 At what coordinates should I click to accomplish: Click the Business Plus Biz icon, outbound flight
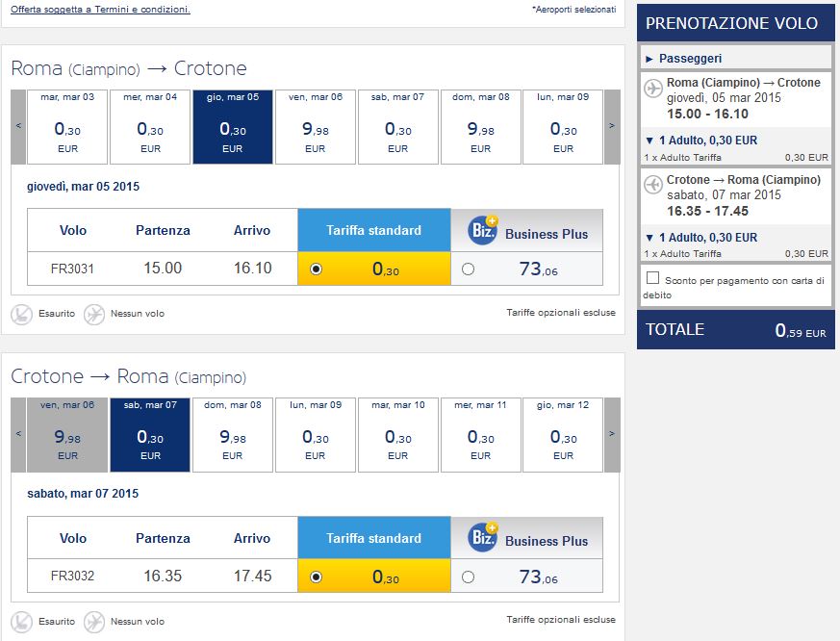pyautogui.click(x=483, y=230)
